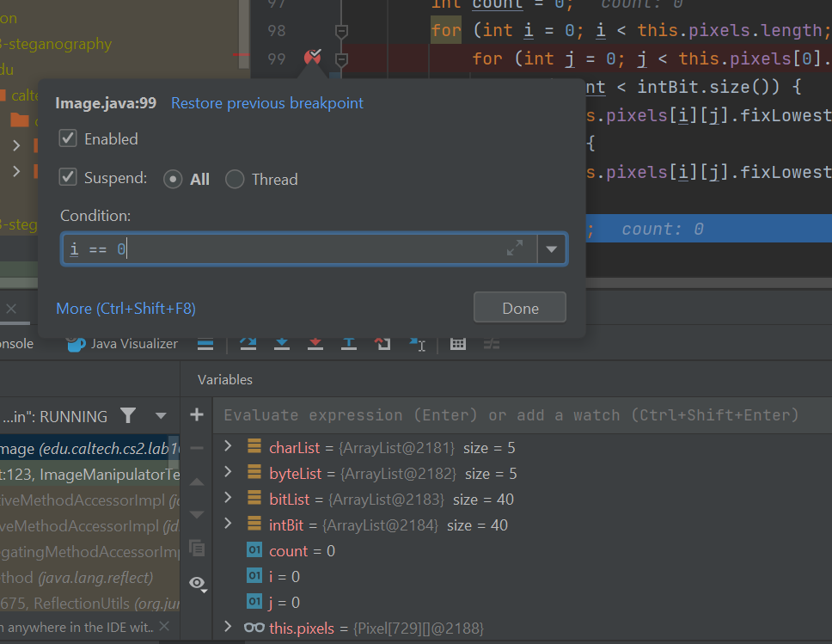Image resolution: width=832 pixels, height=644 pixels.
Task: Toggle the Suspend checkbox
Action: pyautogui.click(x=68, y=177)
